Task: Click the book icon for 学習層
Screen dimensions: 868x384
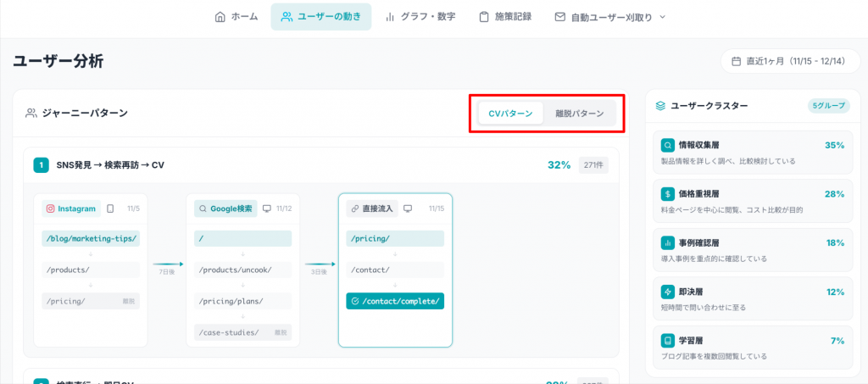Action: click(x=668, y=341)
